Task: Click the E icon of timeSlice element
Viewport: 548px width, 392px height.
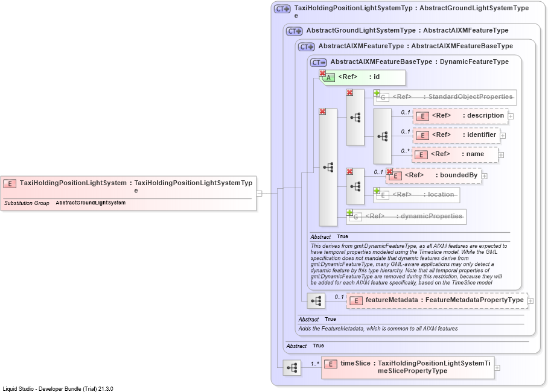Action: point(331,364)
